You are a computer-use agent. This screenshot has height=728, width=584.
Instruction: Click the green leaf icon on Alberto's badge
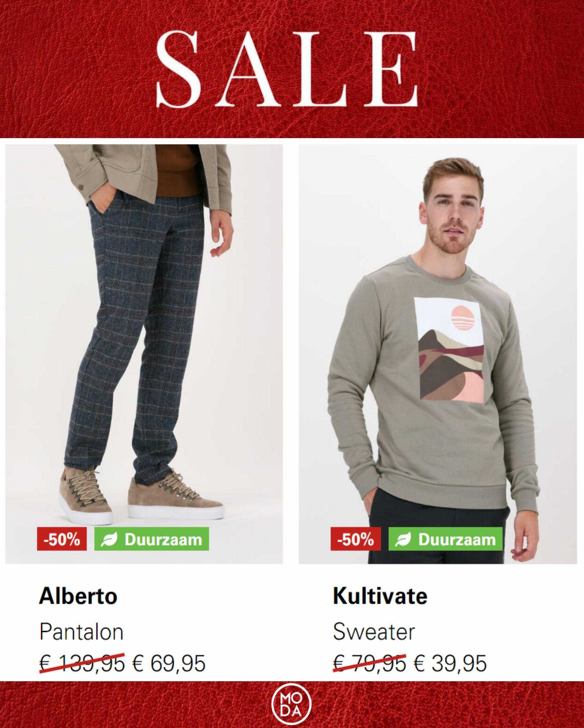107,540
